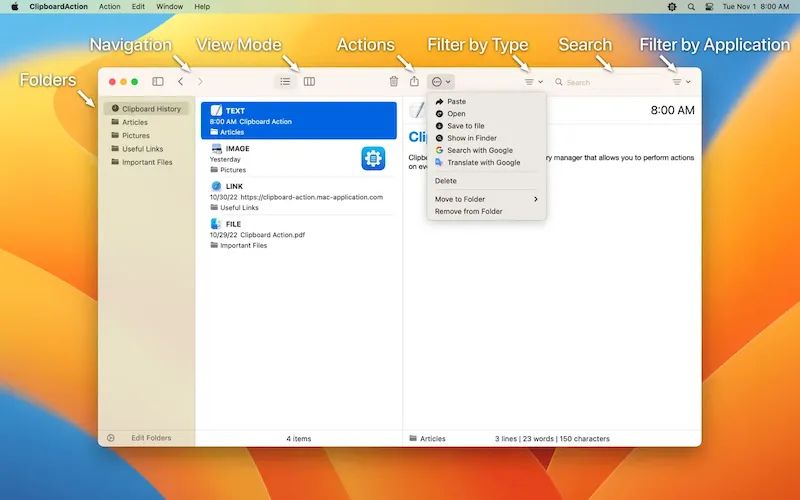800x500 pixels.
Task: Click the TEXT item notepad icon
Action: [216, 110]
